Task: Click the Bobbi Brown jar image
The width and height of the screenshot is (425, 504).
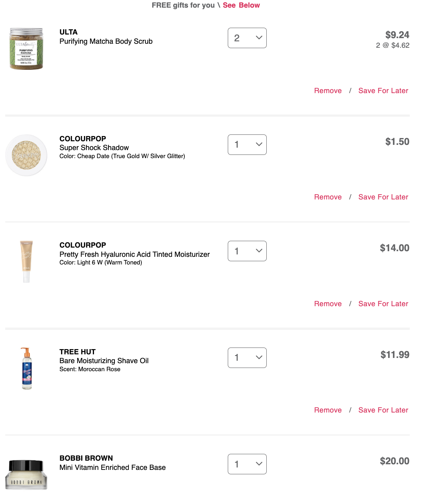Action: tap(27, 474)
